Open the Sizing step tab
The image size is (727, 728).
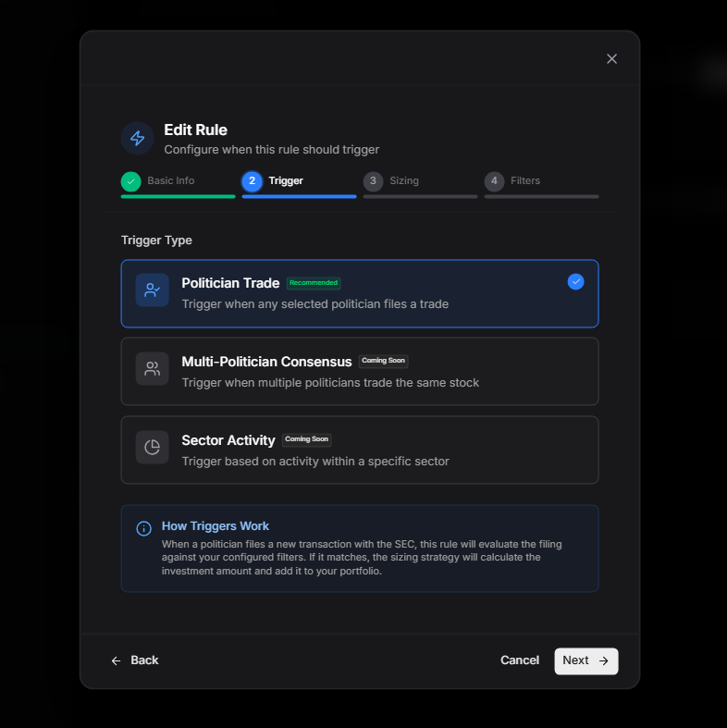point(404,181)
